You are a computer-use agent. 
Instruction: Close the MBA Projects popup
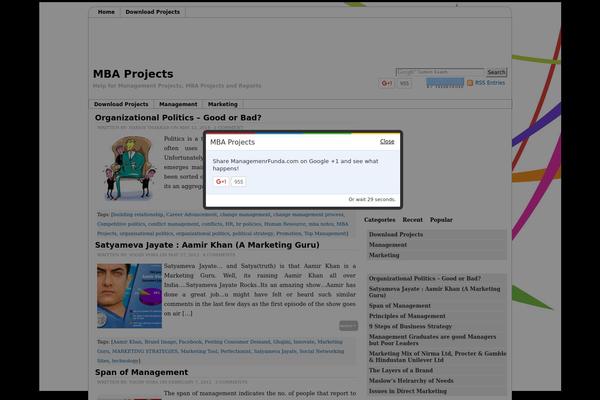tap(387, 142)
